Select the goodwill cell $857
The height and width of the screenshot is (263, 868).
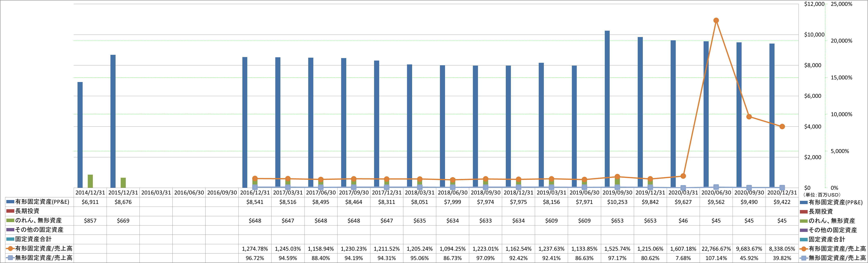tap(90, 221)
